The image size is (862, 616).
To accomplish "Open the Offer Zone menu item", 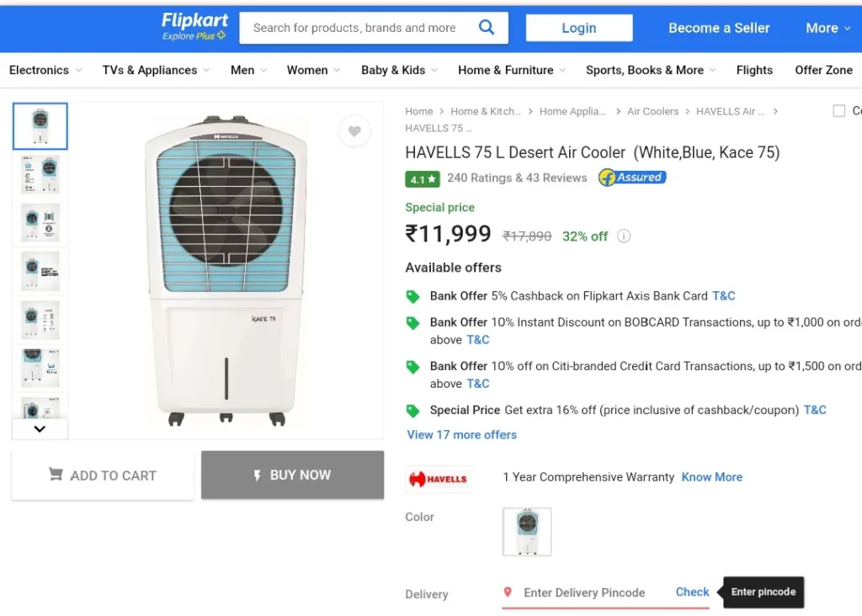I will (x=823, y=71).
